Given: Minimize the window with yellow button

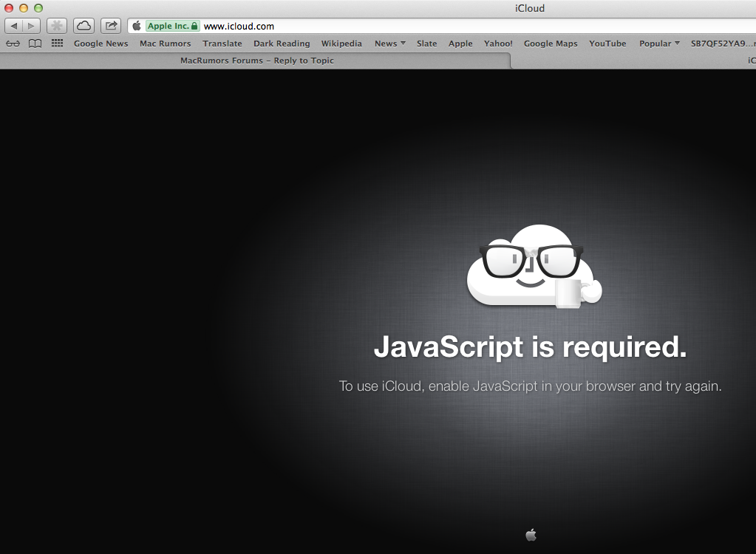Looking at the screenshot, I should 24,8.
